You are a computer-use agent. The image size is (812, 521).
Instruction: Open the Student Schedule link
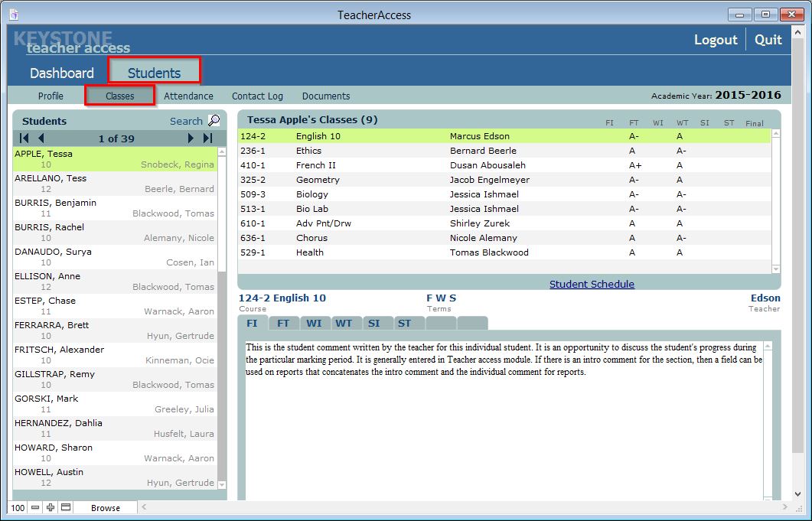pyautogui.click(x=592, y=284)
